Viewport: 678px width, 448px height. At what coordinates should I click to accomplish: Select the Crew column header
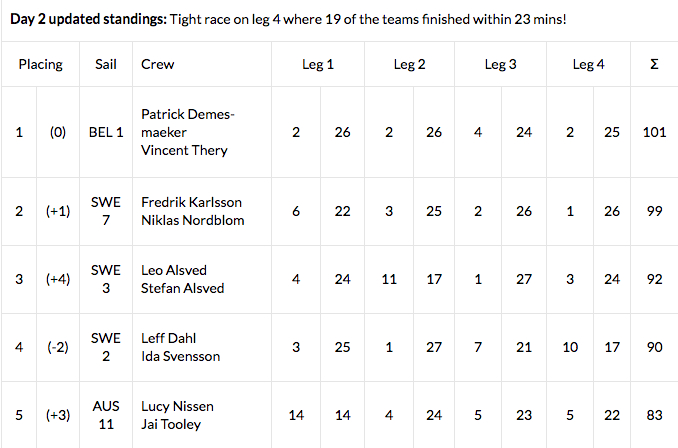[158, 64]
